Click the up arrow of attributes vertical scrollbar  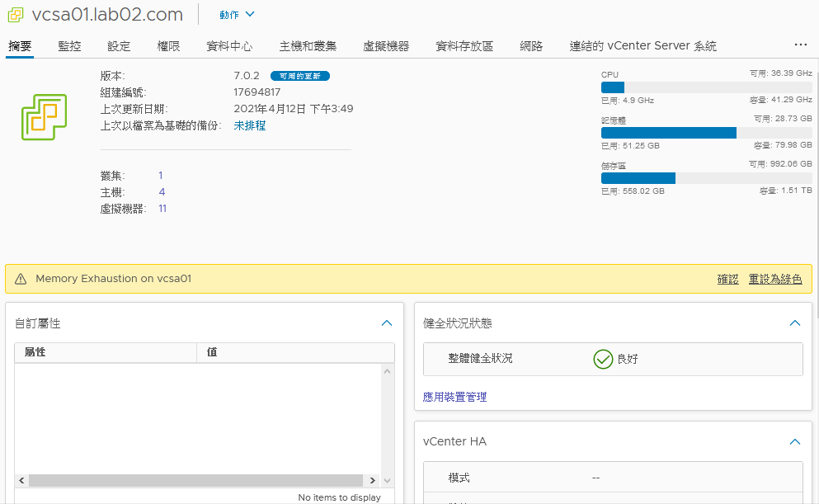387,371
